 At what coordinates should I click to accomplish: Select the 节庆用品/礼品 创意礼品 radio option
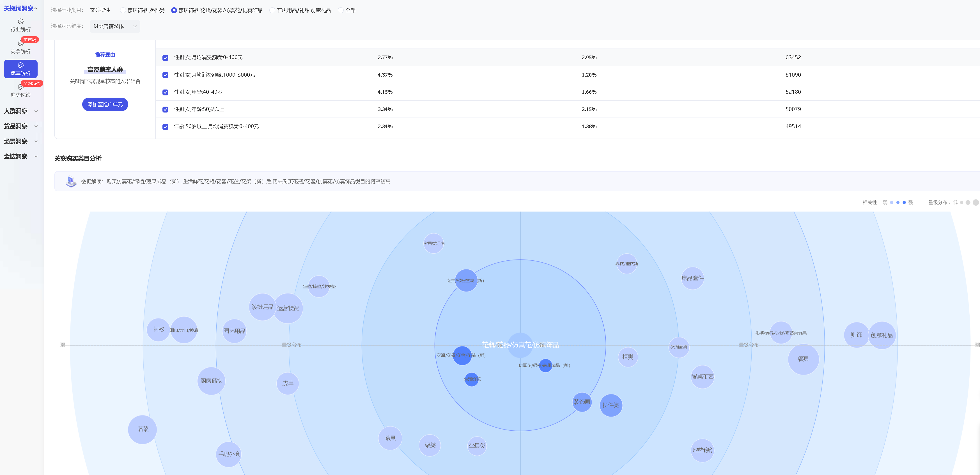272,10
